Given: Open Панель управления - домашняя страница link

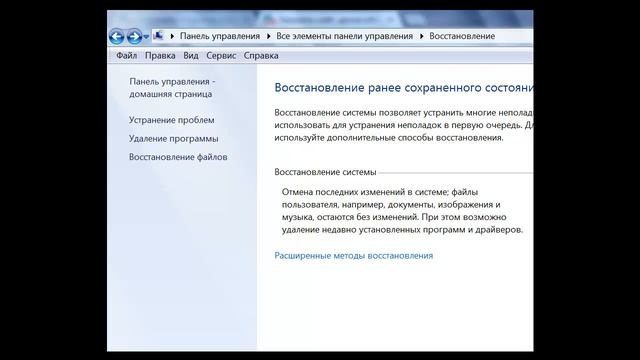Looking at the screenshot, I should click(x=172, y=88).
